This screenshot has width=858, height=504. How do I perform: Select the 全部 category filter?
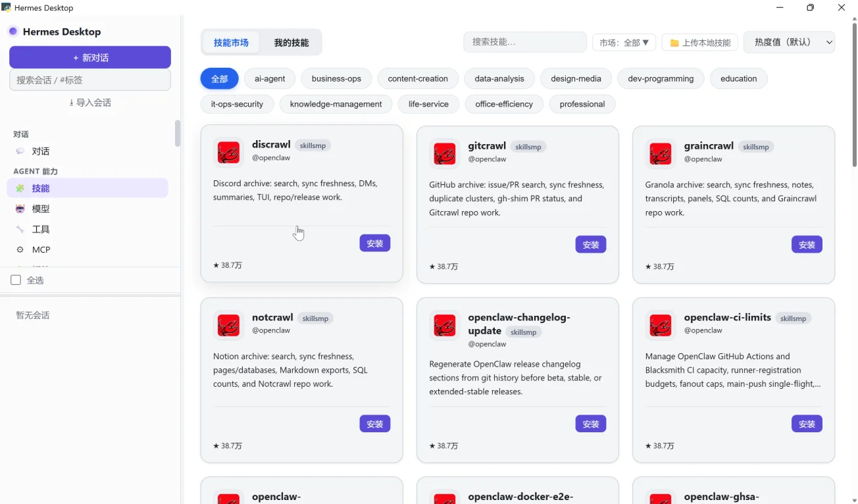tap(219, 78)
